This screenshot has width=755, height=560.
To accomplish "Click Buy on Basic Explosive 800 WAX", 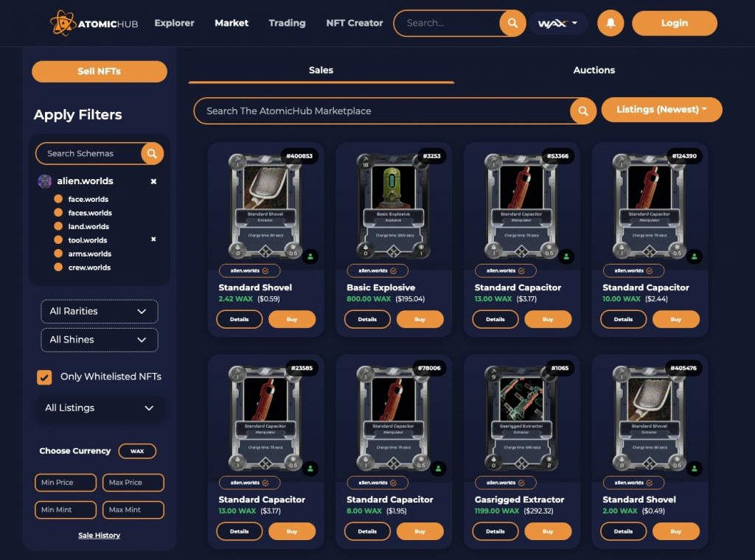I will pos(420,320).
